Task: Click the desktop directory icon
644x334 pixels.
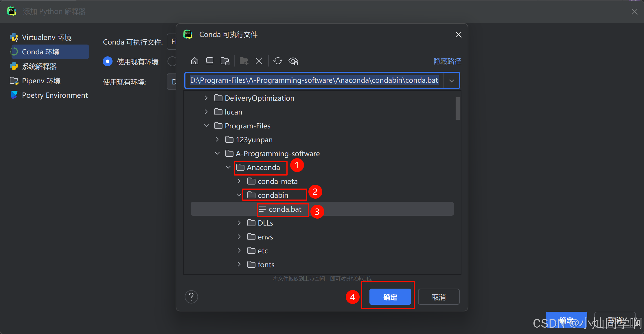Action: click(210, 61)
